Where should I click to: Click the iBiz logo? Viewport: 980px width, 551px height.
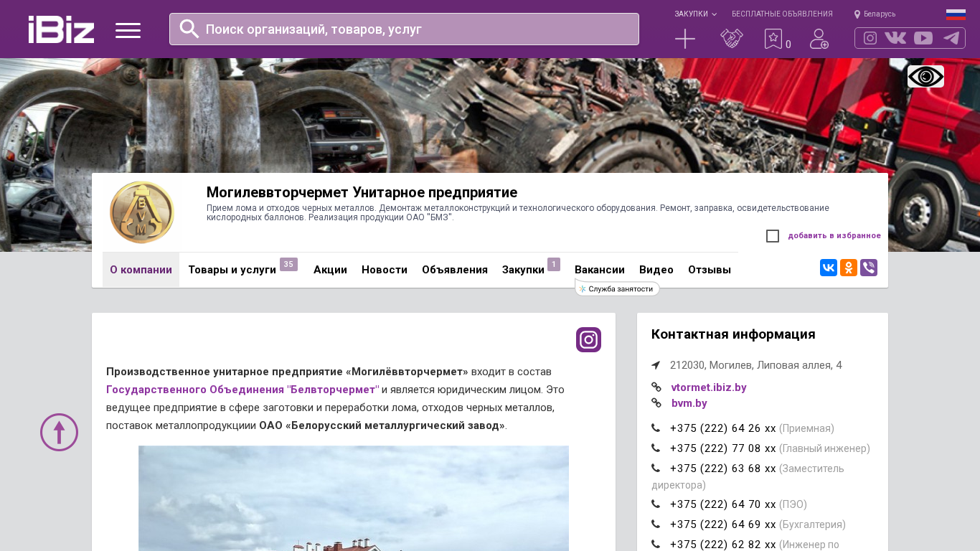click(x=61, y=29)
